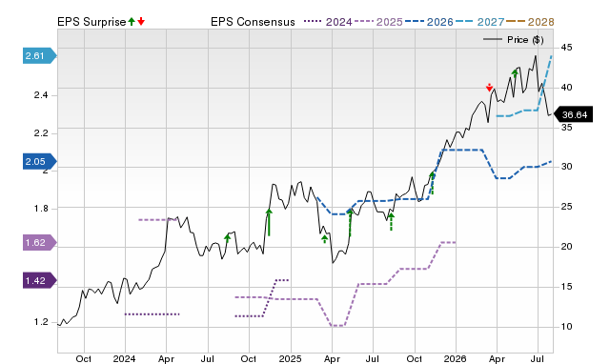Click the red down arrow in EPS Surprise legend

(x=141, y=21)
